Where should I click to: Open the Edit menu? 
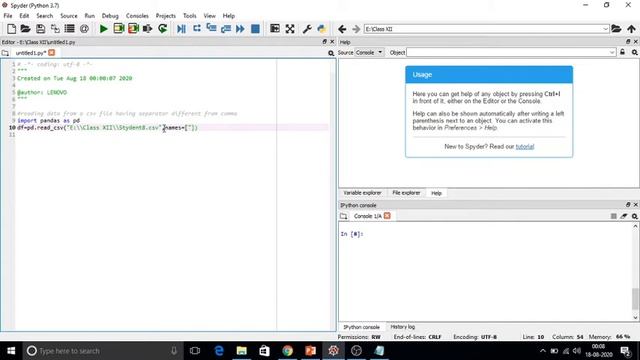pyautogui.click(x=24, y=16)
